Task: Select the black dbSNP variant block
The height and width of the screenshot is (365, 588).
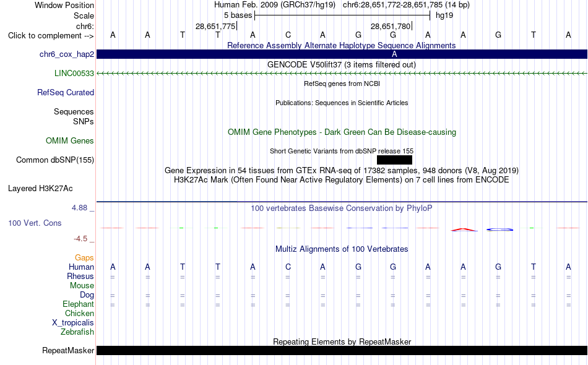Action: (x=394, y=160)
